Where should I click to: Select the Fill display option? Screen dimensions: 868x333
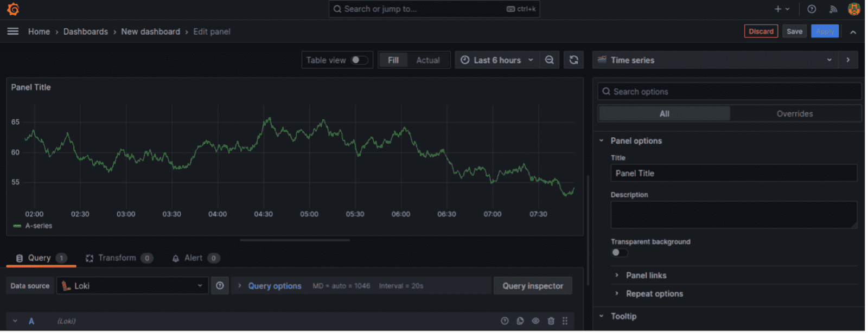point(393,60)
